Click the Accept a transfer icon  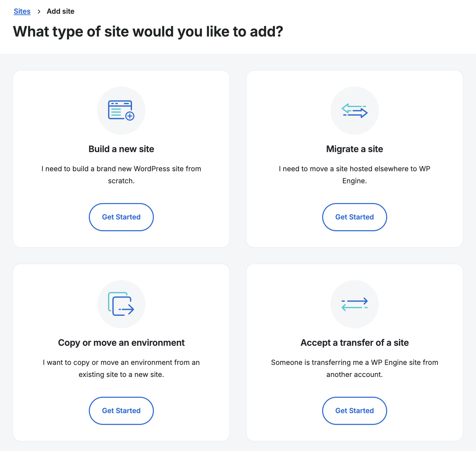point(354,304)
